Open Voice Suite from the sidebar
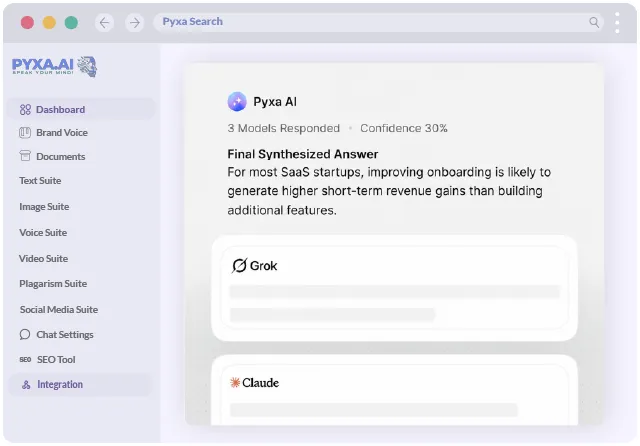 pos(43,233)
